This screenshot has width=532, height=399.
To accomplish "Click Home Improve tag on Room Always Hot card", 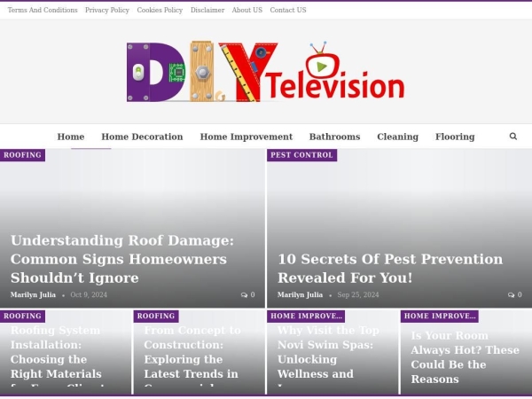I will (440, 317).
